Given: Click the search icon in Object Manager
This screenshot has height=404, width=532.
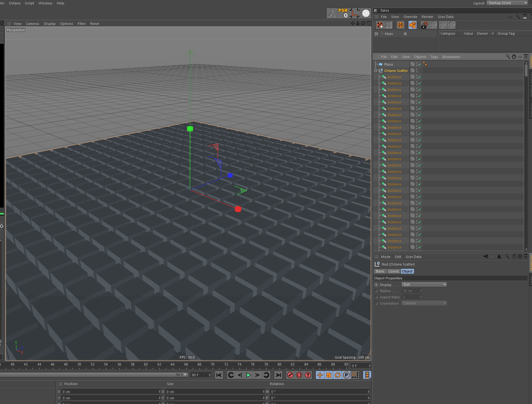Looking at the screenshot, I should [508, 56].
